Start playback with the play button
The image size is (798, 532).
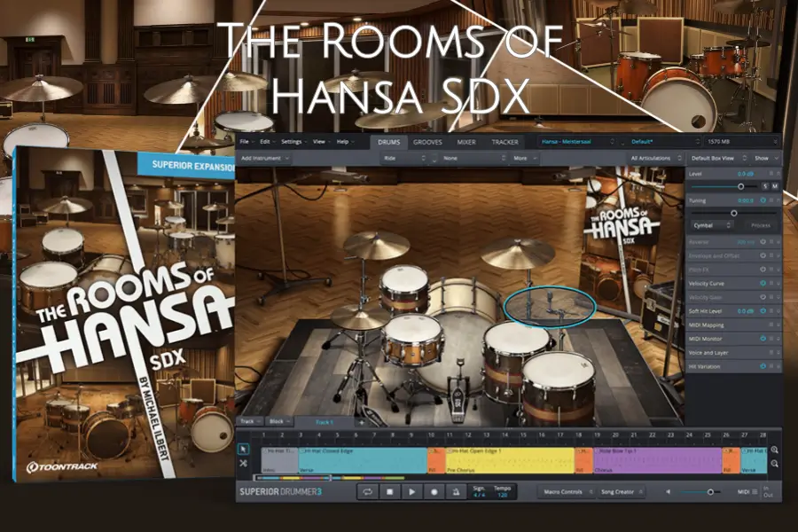(411, 492)
